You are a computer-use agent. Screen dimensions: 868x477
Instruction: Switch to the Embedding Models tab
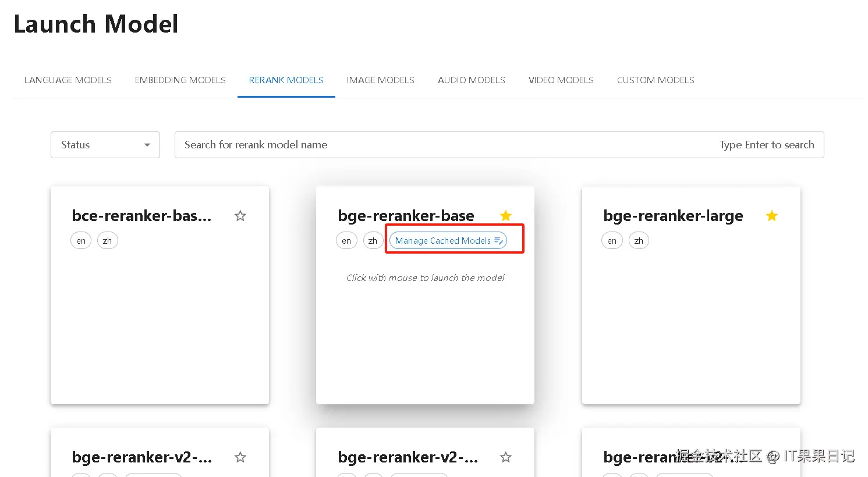point(180,80)
